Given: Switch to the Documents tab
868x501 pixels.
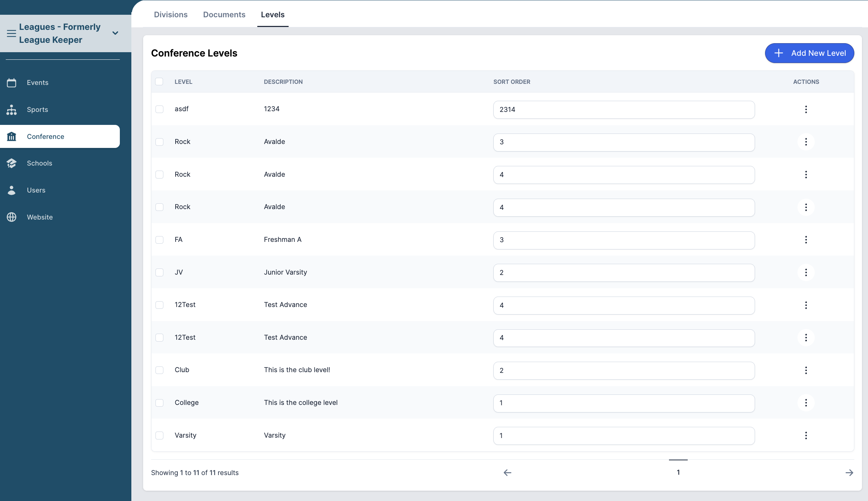Looking at the screenshot, I should [224, 14].
